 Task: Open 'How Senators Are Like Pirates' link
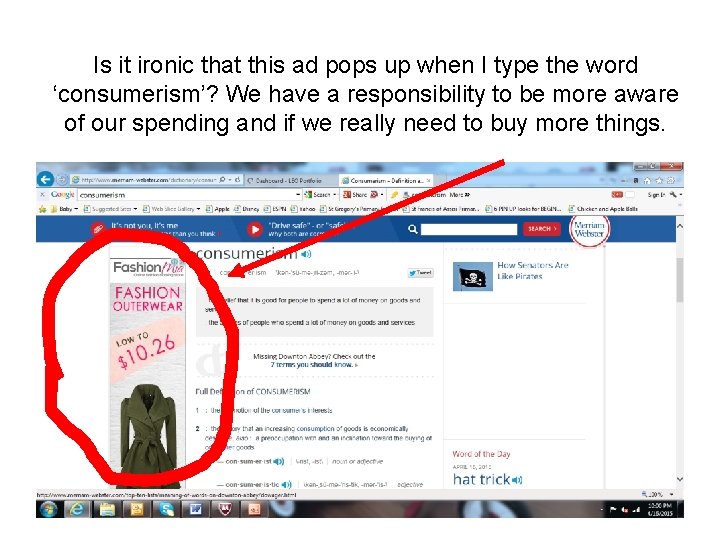point(533,270)
